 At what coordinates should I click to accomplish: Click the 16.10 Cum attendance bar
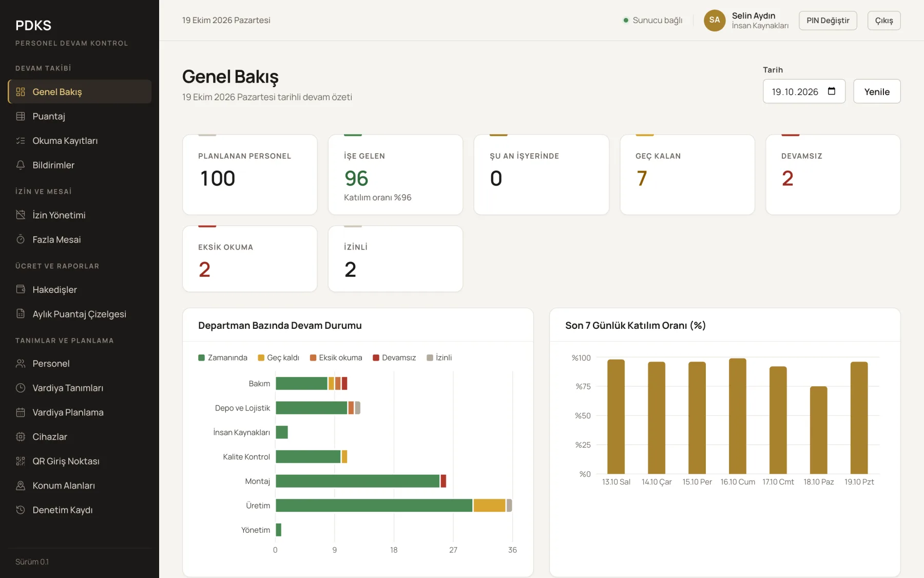[x=738, y=416]
